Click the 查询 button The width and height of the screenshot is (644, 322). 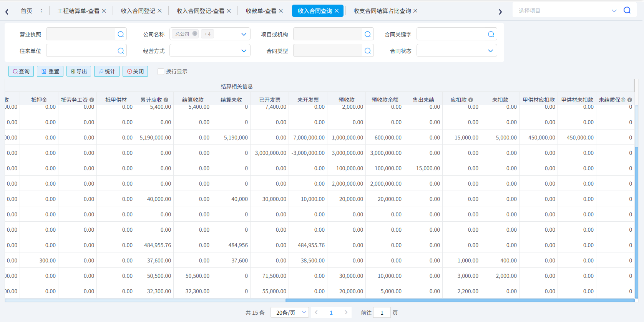click(21, 71)
